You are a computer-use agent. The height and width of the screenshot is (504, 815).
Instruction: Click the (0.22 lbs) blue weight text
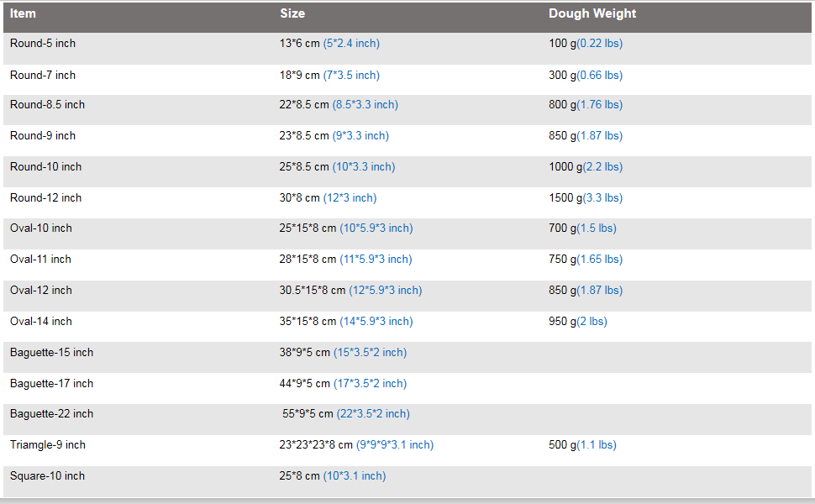[x=600, y=43]
